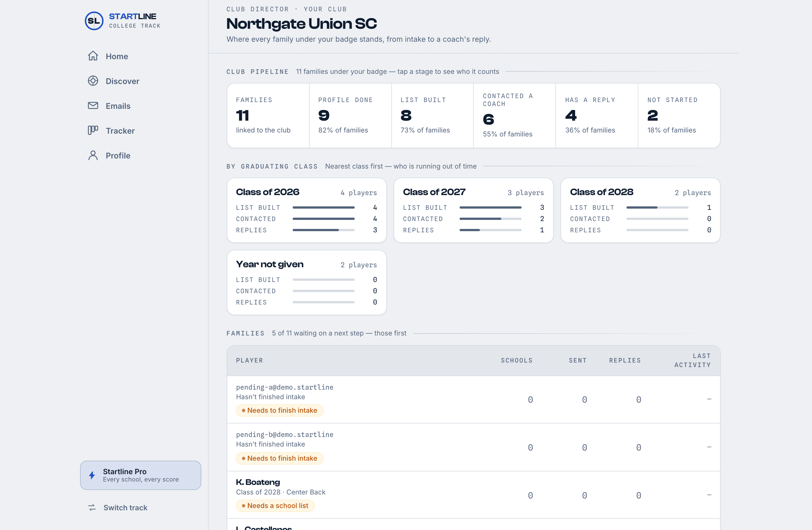Click the Replies column header in table
This screenshot has width=812, height=530.
(x=625, y=361)
